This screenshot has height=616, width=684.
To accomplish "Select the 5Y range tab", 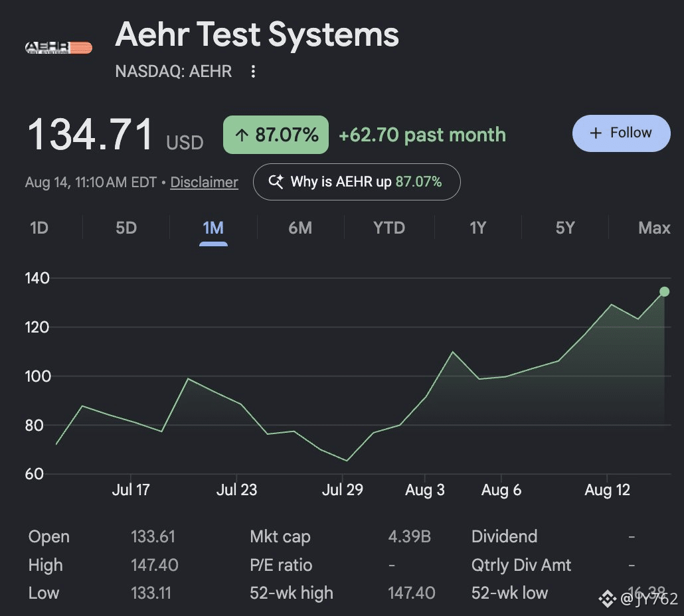I will point(565,228).
